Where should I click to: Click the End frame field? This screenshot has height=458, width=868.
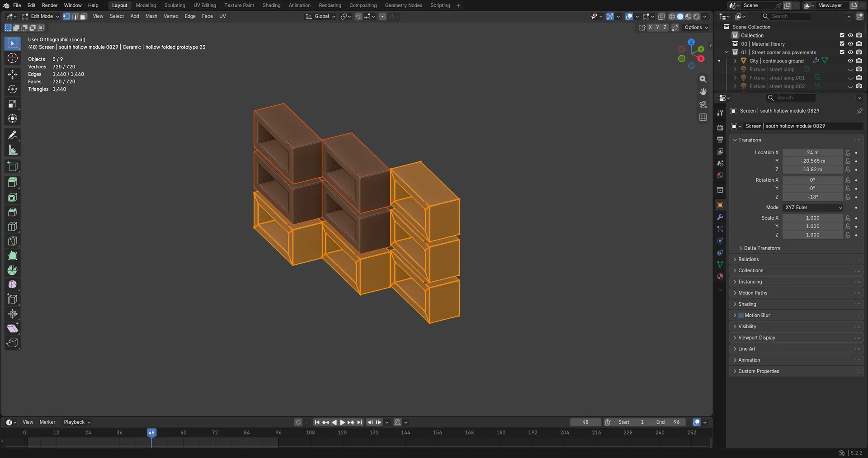point(668,422)
